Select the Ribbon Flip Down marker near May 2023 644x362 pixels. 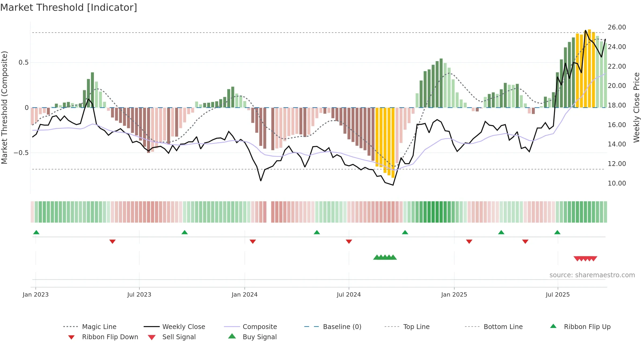point(112,242)
